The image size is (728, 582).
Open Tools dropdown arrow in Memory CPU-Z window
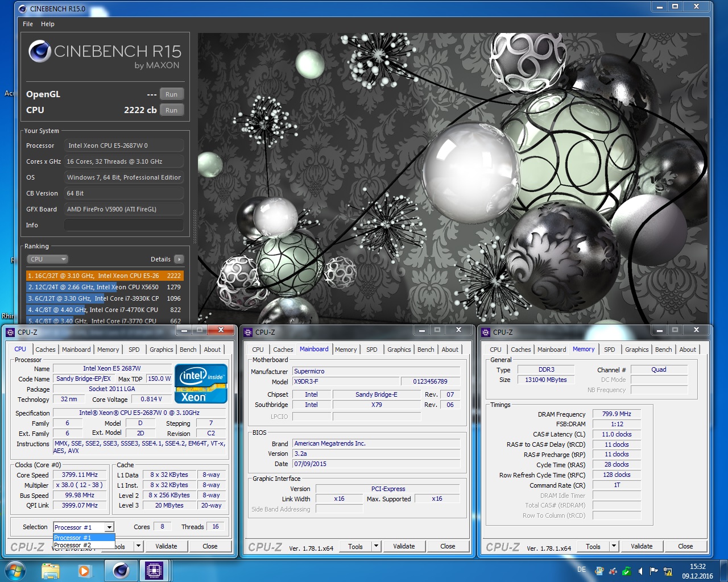click(614, 546)
